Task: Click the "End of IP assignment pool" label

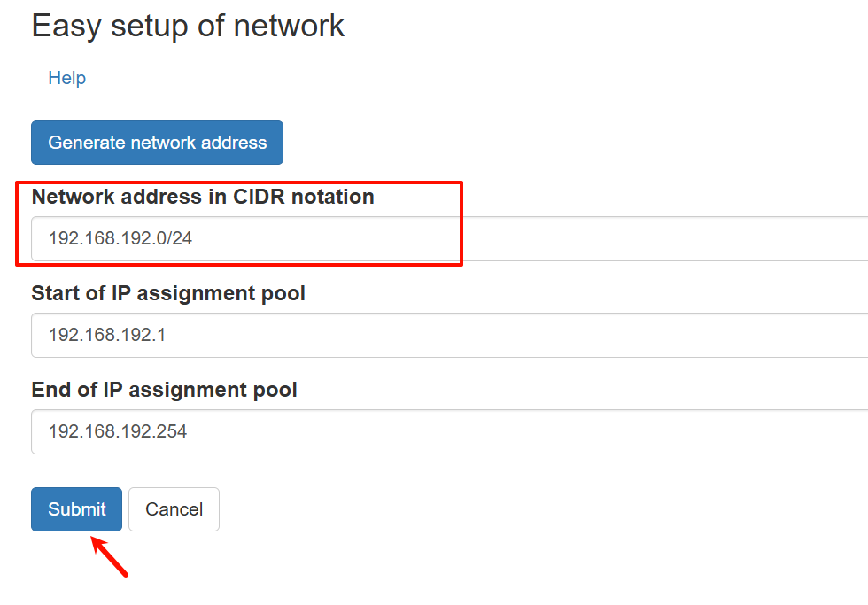Action: click(164, 390)
